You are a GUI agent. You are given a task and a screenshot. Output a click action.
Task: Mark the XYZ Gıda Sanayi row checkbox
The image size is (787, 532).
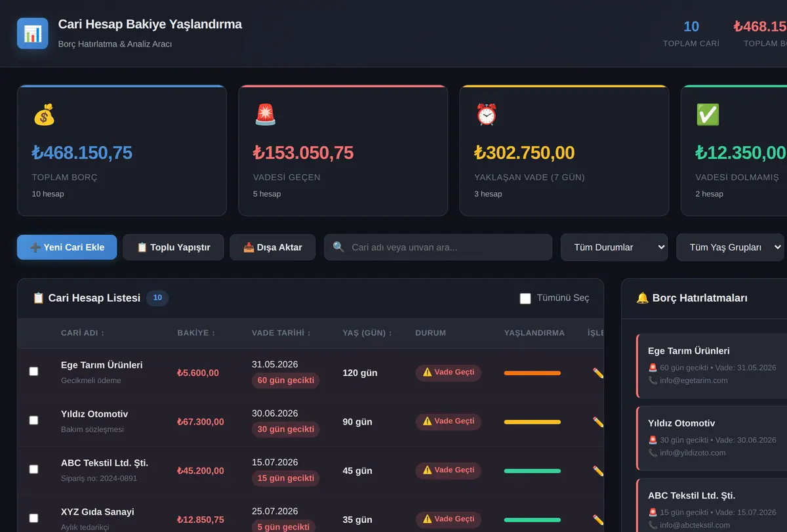[33, 518]
